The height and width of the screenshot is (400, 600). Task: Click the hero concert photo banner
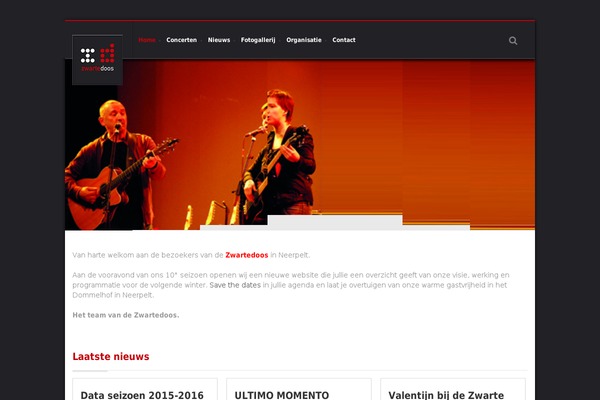click(x=300, y=145)
